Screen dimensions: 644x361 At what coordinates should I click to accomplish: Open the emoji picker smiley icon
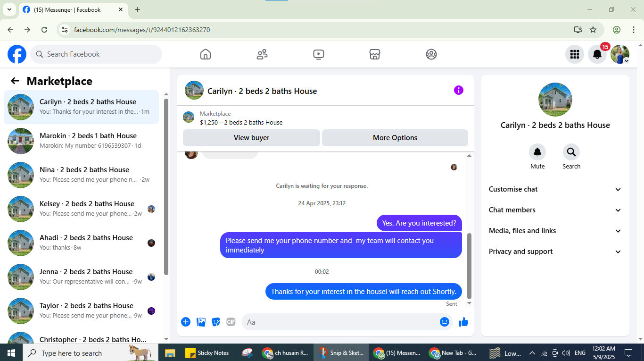[445, 322]
